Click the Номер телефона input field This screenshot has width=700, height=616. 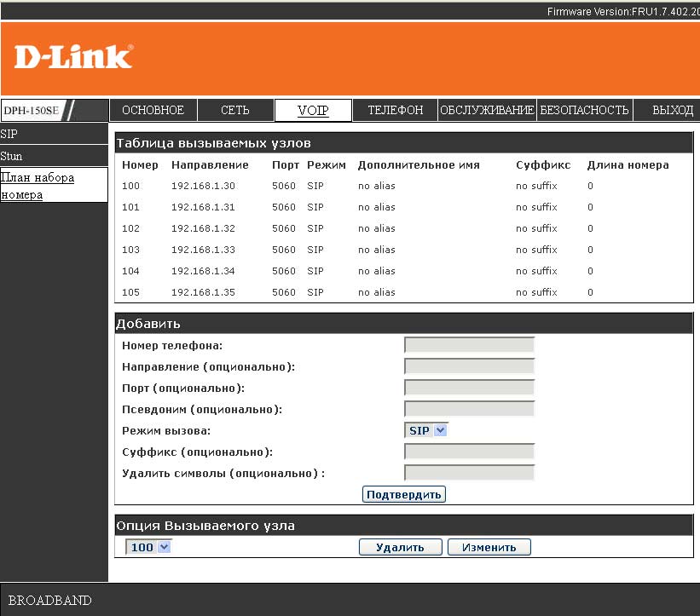pyautogui.click(x=469, y=345)
